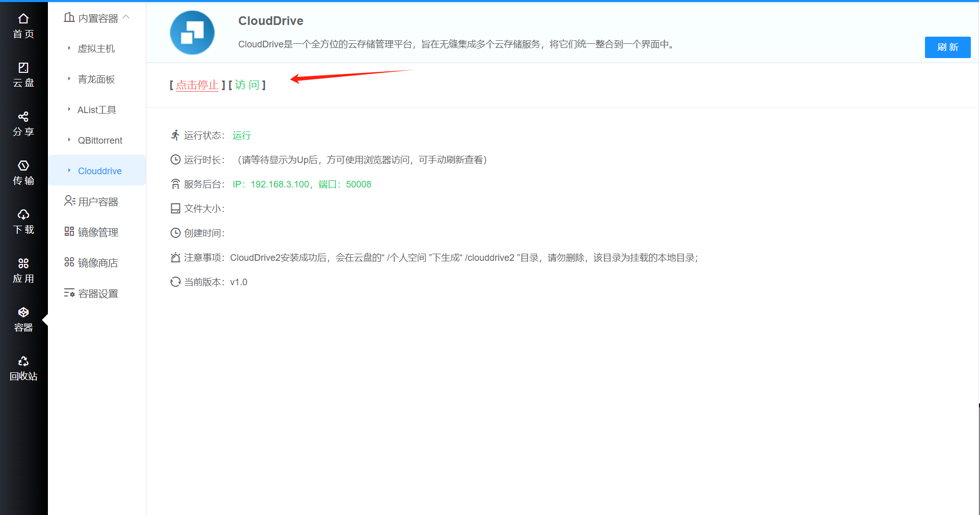This screenshot has width=980, height=515.
Task: Click the 用户容器 user icon
Action: point(69,201)
